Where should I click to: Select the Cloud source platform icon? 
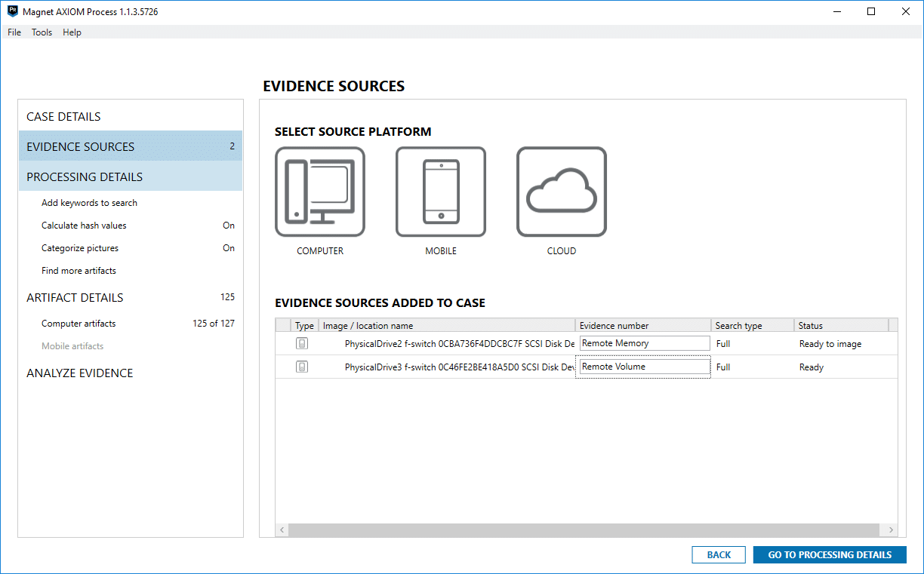tap(562, 192)
